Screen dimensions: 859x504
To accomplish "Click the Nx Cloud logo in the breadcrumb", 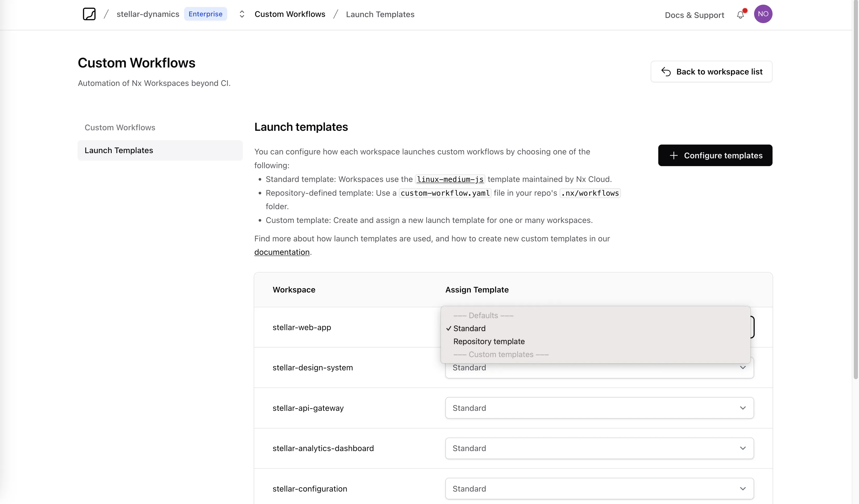I will click(89, 14).
